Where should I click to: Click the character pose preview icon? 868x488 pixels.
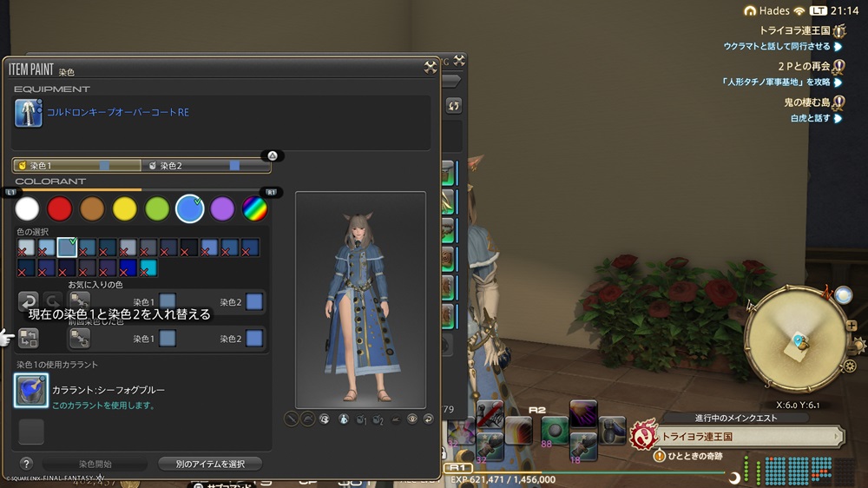coord(343,419)
